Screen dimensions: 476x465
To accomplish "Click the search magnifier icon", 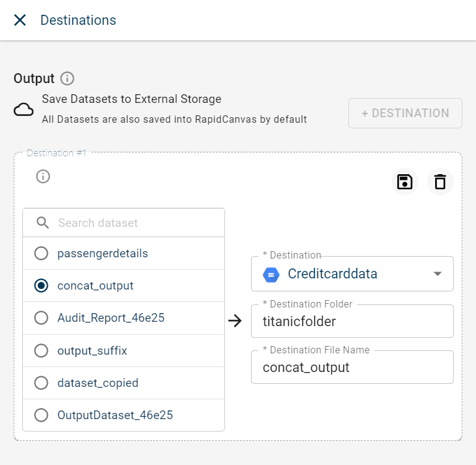I will point(43,223).
